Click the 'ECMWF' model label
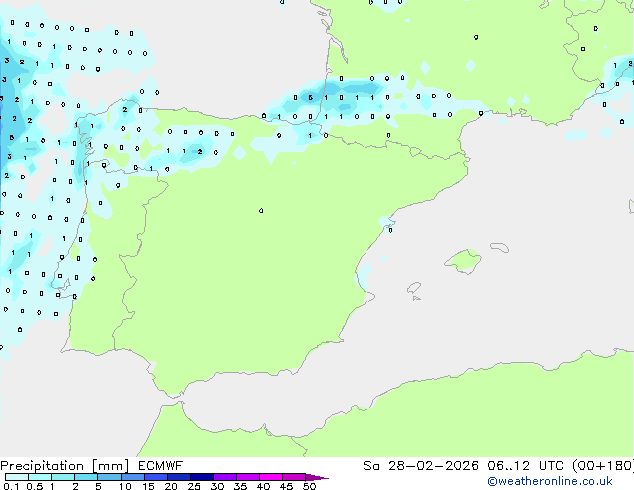This screenshot has width=634, height=490. click(161, 466)
